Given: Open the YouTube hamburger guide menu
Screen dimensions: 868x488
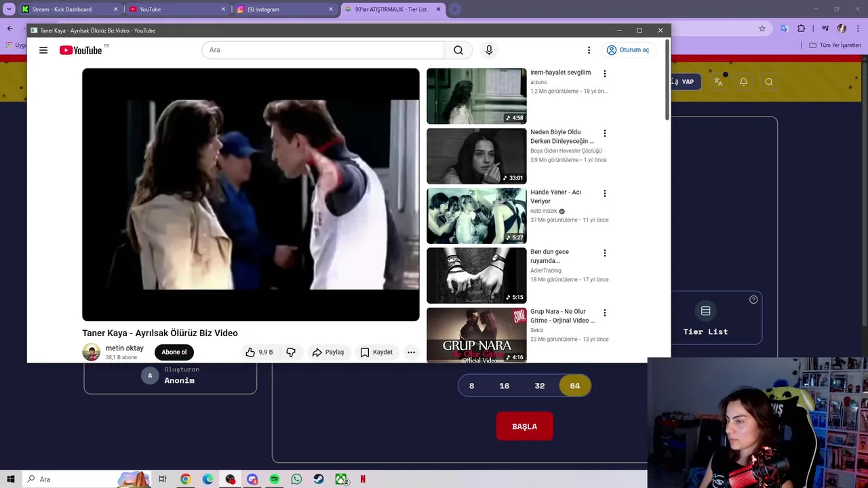Looking at the screenshot, I should [43, 50].
